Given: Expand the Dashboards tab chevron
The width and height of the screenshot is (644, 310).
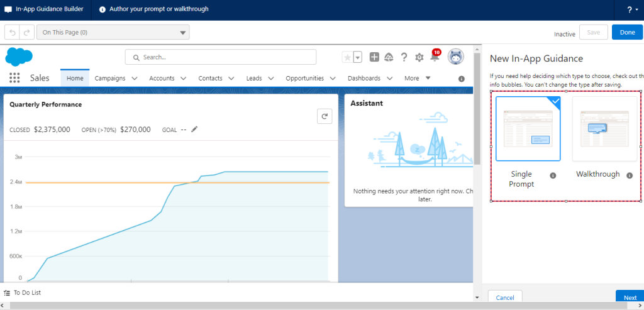Looking at the screenshot, I should point(389,78).
